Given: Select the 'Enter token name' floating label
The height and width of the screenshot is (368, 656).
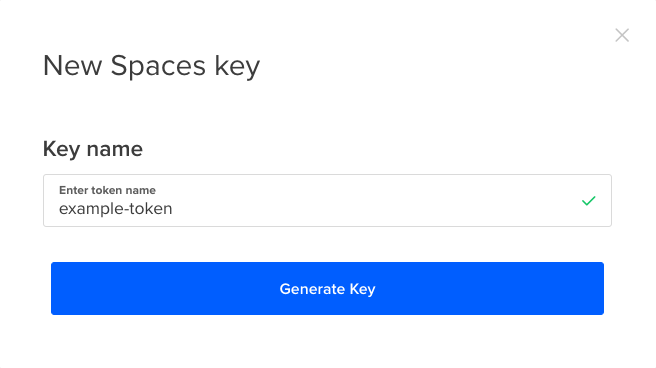Looking at the screenshot, I should coord(107,190).
